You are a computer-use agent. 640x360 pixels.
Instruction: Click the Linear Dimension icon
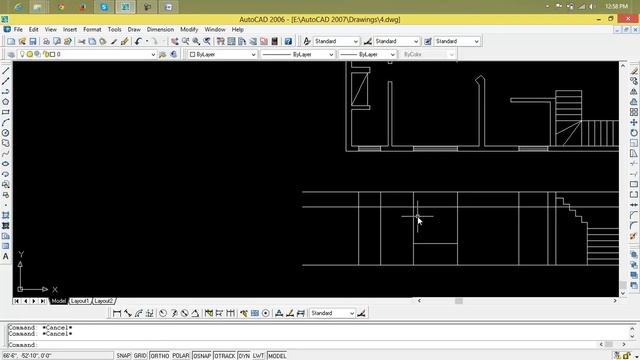point(117,313)
